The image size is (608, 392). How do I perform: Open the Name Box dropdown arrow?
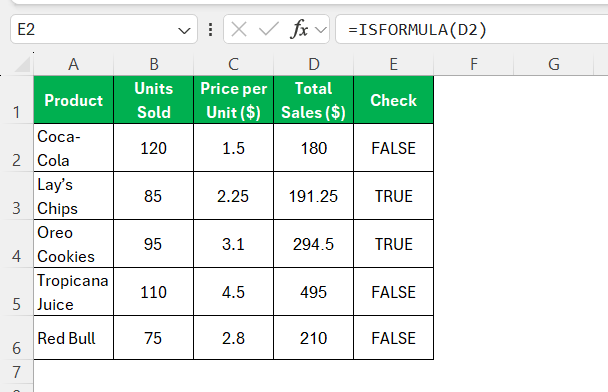(184, 30)
